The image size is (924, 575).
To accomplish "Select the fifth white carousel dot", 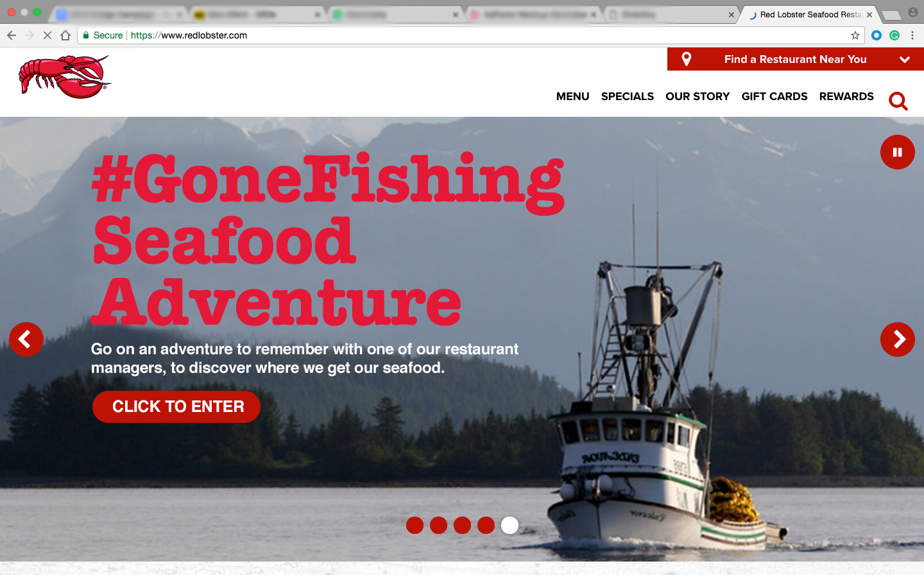I will point(510,525).
